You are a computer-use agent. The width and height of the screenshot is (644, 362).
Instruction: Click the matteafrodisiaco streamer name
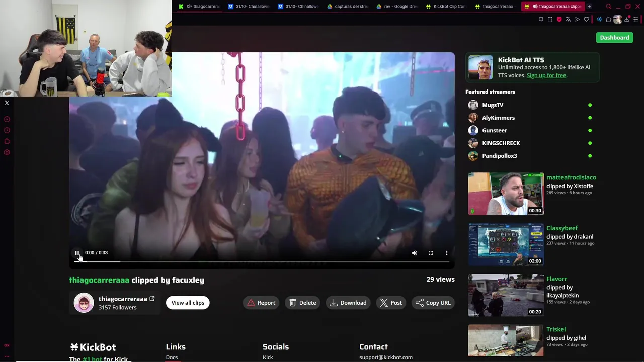click(571, 177)
